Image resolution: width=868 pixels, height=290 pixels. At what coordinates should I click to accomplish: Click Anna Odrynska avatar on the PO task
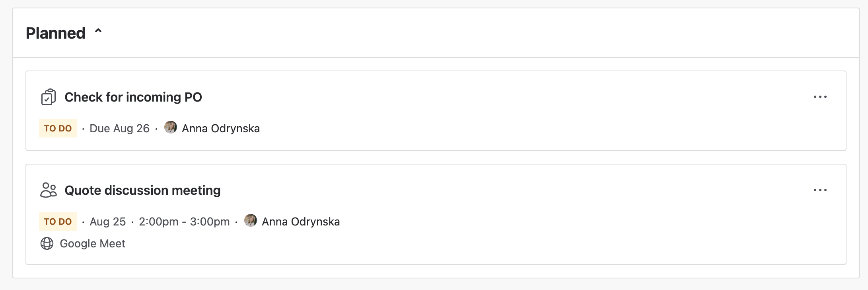[x=171, y=127]
